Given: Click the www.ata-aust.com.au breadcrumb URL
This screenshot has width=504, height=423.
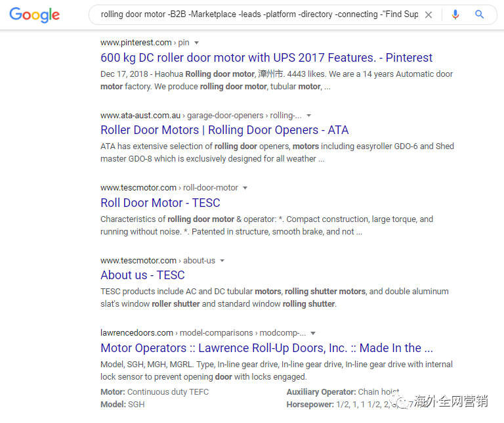Looking at the screenshot, I should click(201, 115).
